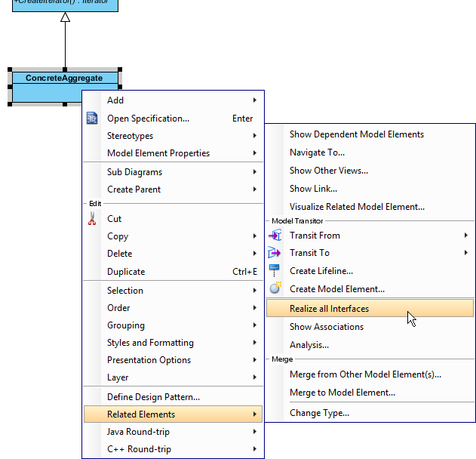Choose Duplicate in the context menu
Viewport: 476px width, 459px height.
click(173, 271)
